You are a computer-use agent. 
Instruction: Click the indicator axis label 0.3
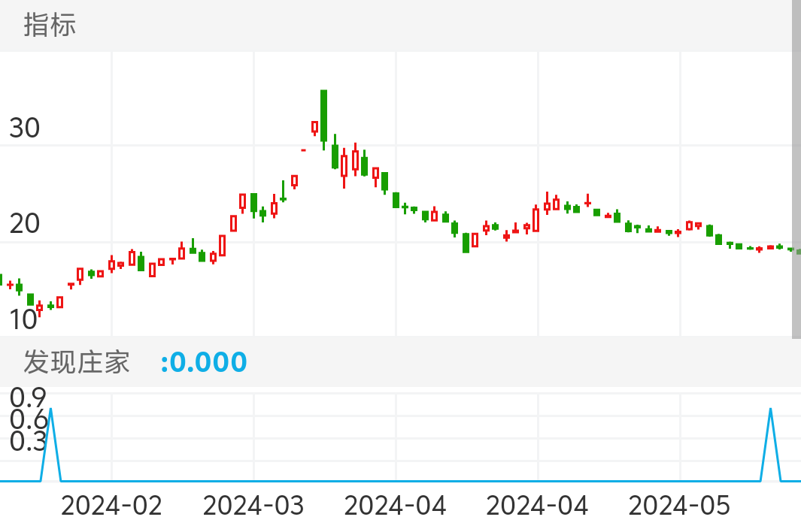[x=28, y=441]
